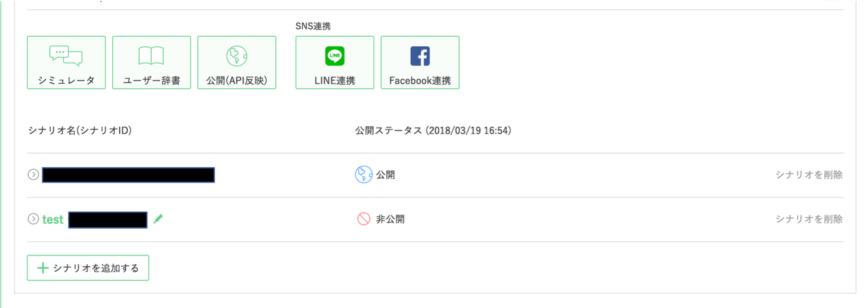Expand the test scenario row chevron

[34, 219]
